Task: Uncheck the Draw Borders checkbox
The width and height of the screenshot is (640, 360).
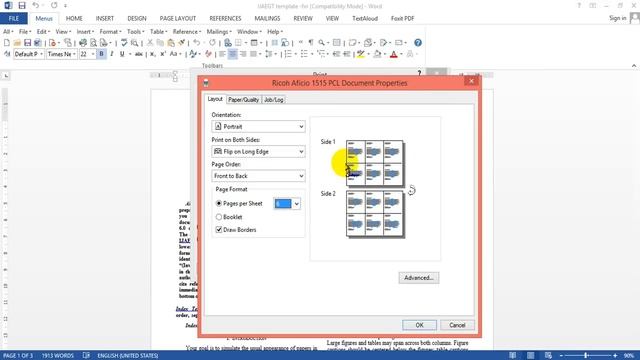Action: 219,230
